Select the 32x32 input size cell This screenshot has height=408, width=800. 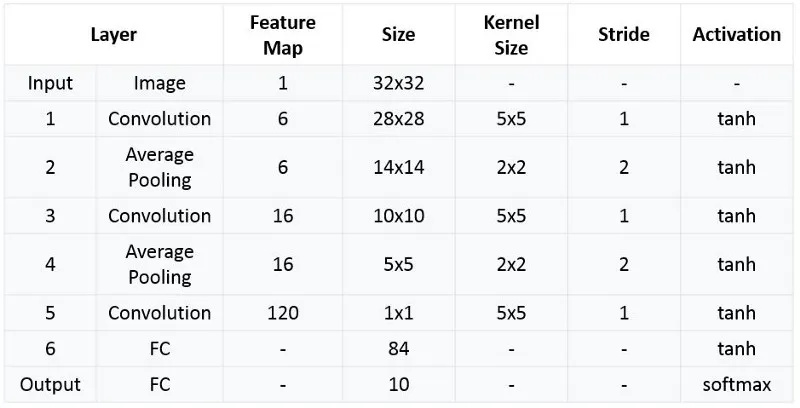pos(398,83)
